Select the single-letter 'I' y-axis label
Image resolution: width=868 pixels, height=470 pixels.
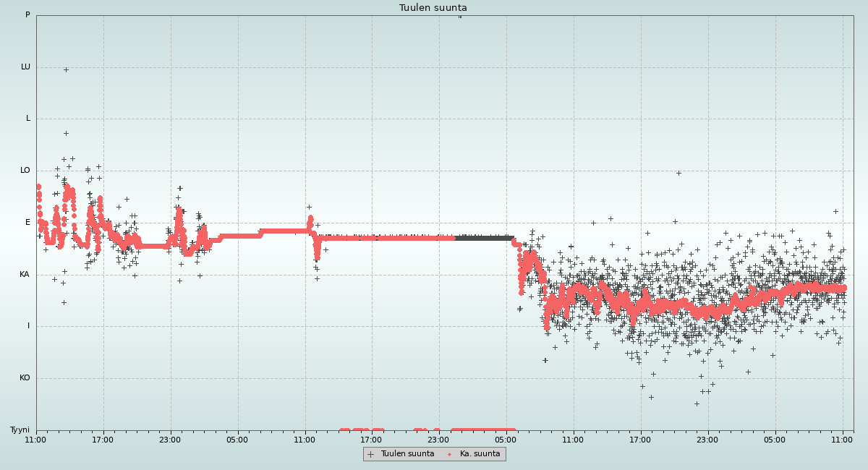pyautogui.click(x=28, y=326)
